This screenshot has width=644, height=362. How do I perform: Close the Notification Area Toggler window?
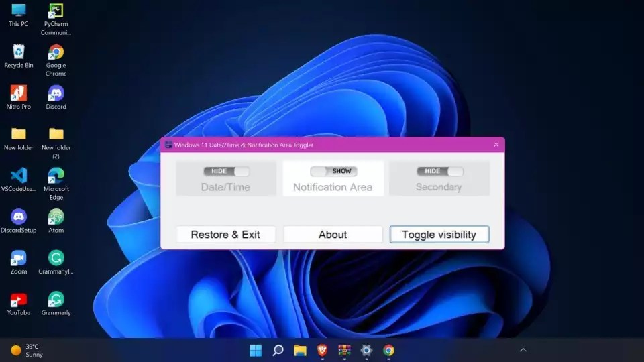[496, 145]
